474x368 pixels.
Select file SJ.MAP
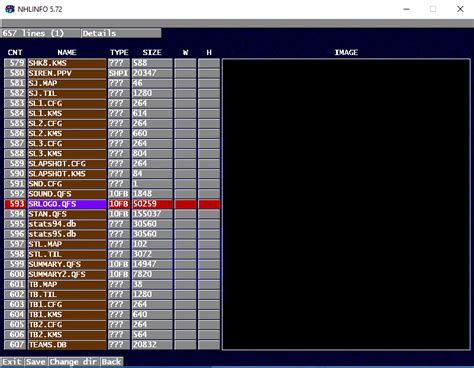click(x=67, y=83)
